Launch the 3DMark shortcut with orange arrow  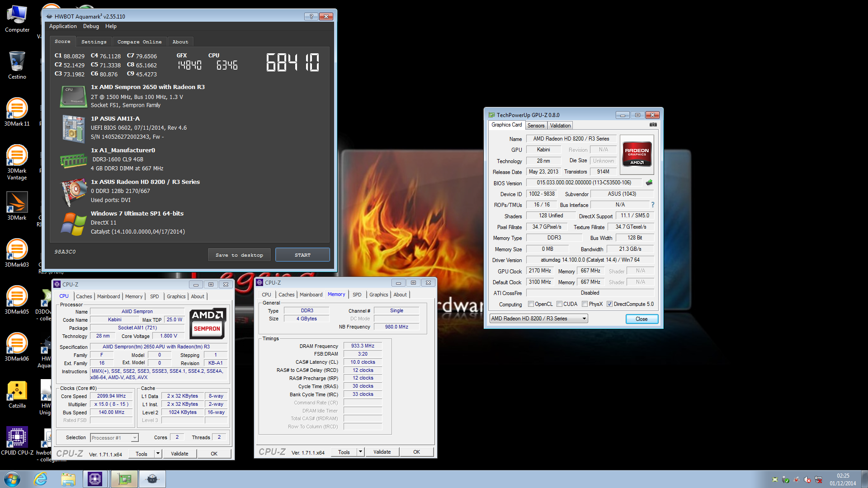(x=17, y=206)
